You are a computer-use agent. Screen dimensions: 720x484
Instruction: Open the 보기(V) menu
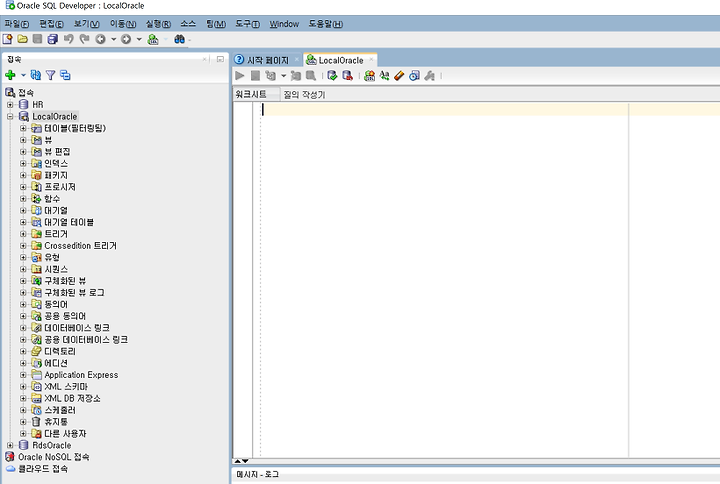87,24
